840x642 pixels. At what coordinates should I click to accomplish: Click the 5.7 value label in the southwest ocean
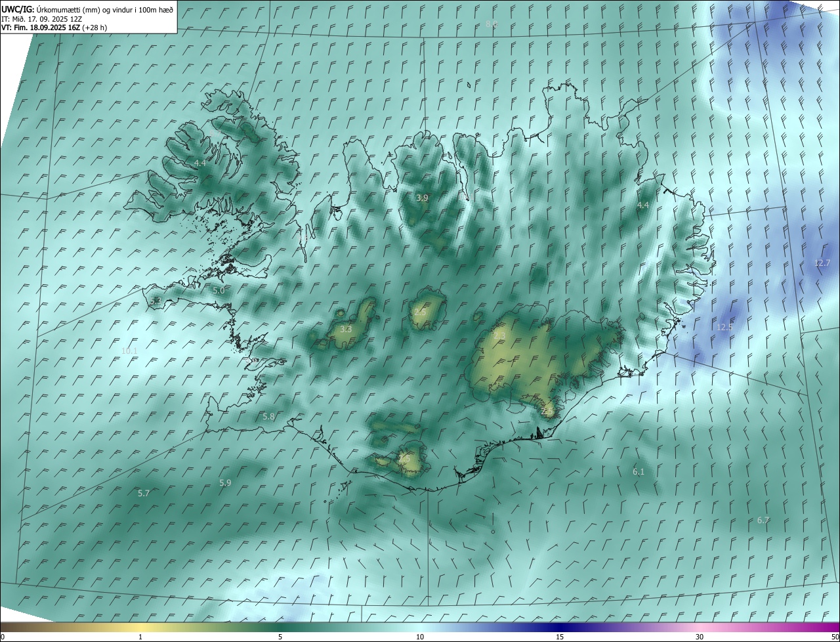(x=144, y=493)
